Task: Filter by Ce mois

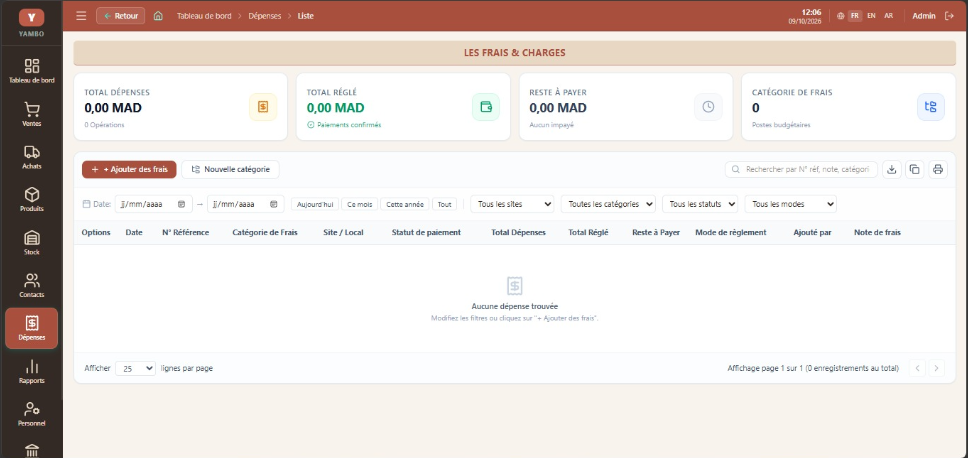Action: (359, 204)
